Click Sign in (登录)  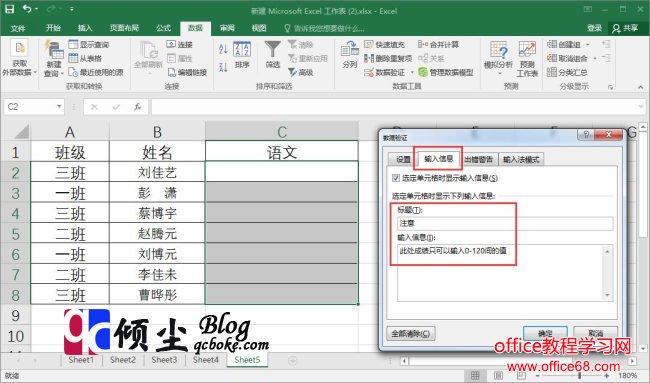pyautogui.click(x=594, y=28)
